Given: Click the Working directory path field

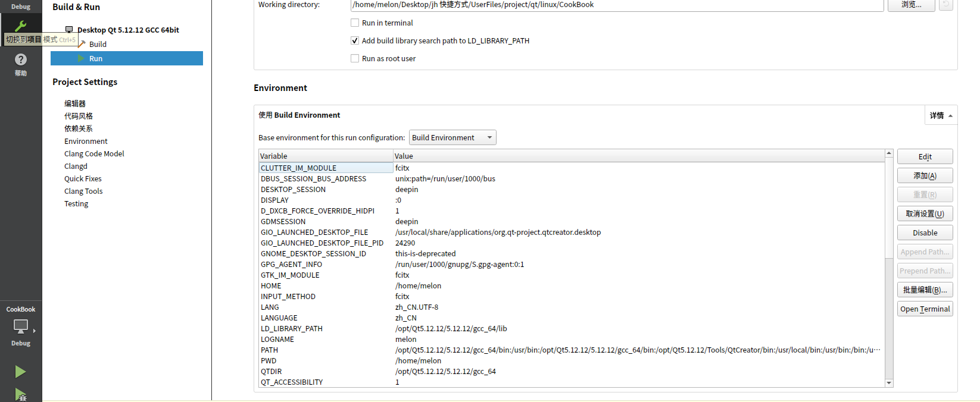Looking at the screenshot, I should (x=617, y=5).
